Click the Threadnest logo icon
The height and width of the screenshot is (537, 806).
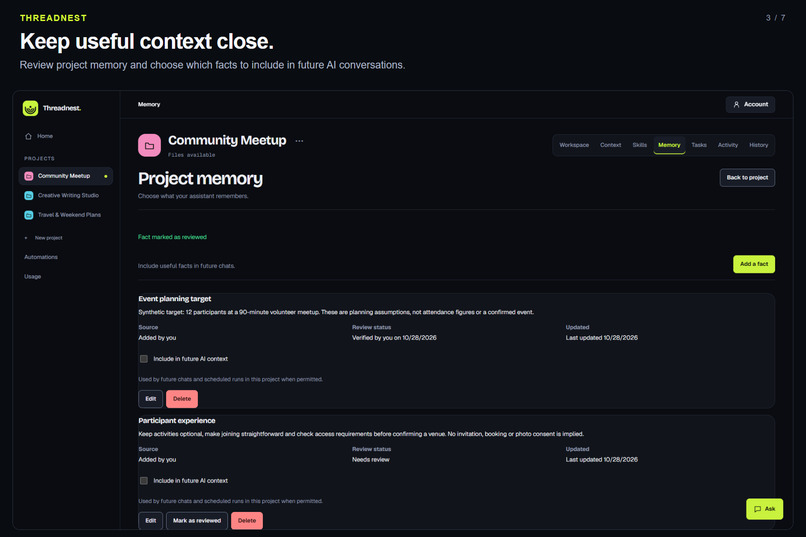click(x=30, y=108)
